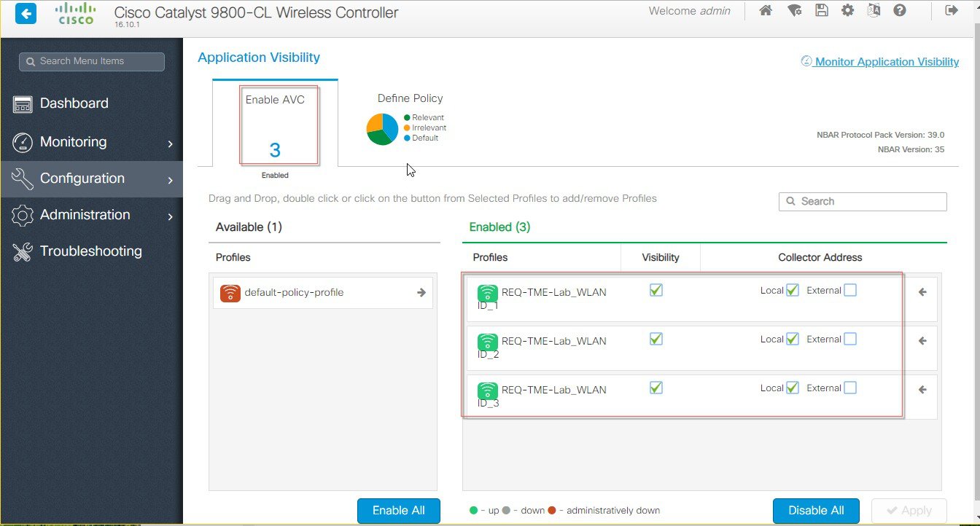
Task: Remove WLAN ID_2 profile with left arrow
Action: point(922,341)
